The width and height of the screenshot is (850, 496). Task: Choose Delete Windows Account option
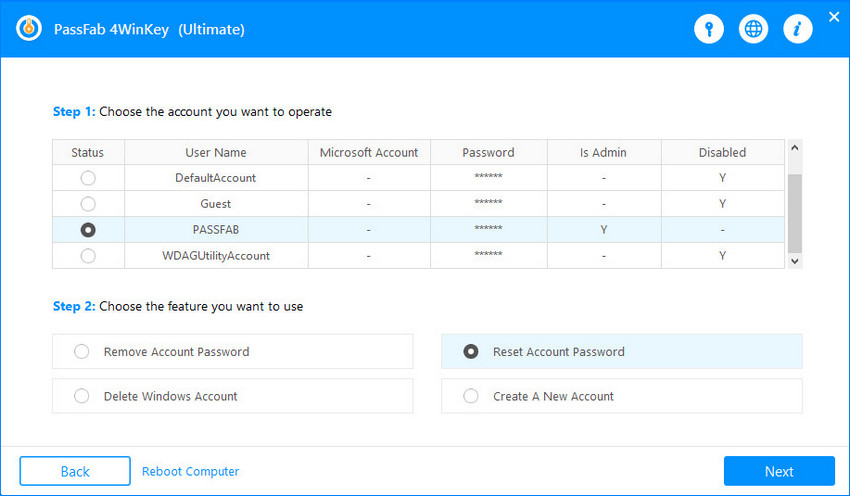(233, 396)
